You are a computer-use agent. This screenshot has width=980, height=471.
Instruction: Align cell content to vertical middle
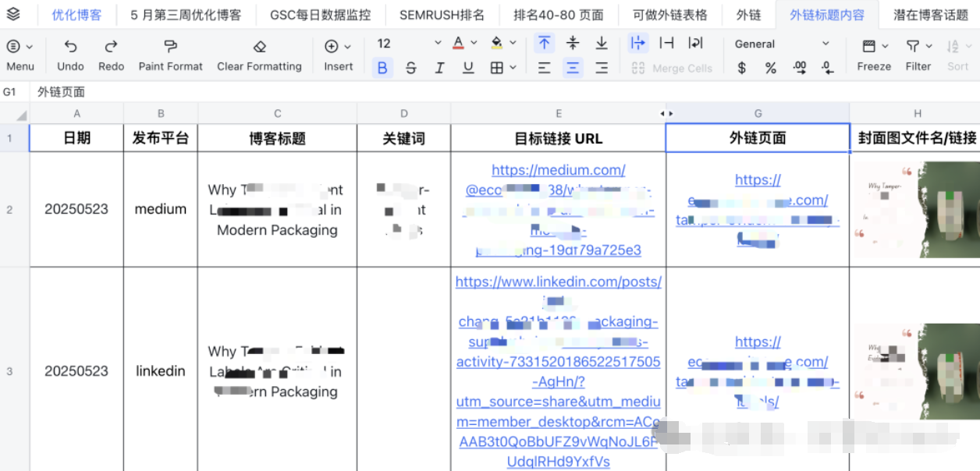(573, 43)
